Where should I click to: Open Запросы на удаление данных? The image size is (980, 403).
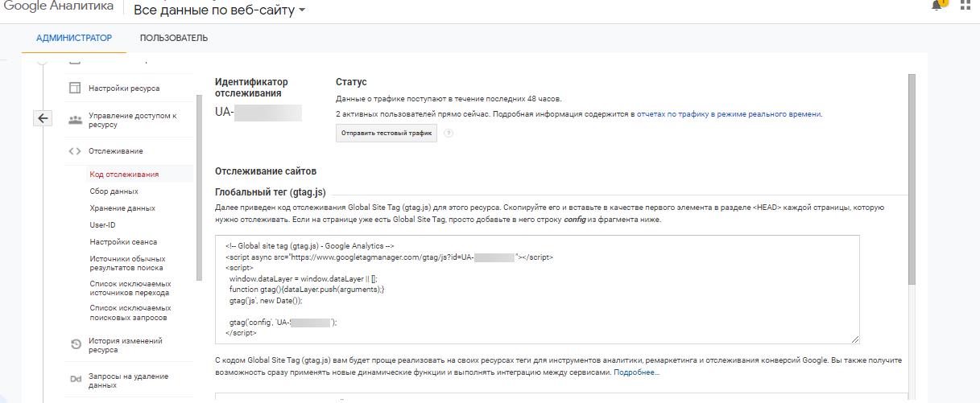tap(128, 380)
